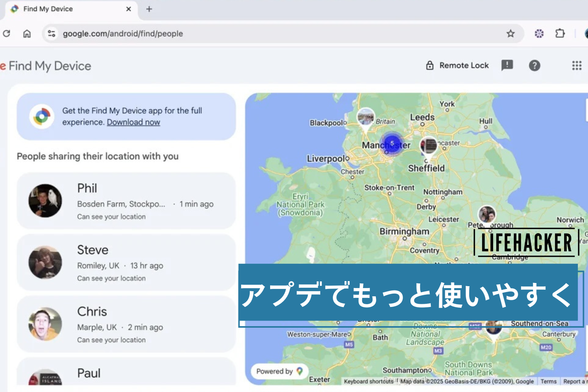Click the Download now link
The height and width of the screenshot is (392, 588).
[133, 122]
